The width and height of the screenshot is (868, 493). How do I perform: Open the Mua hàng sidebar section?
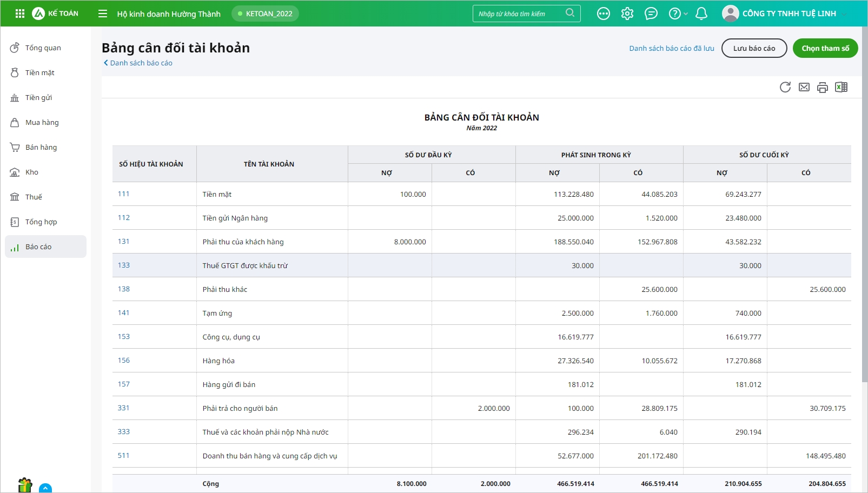(x=42, y=122)
